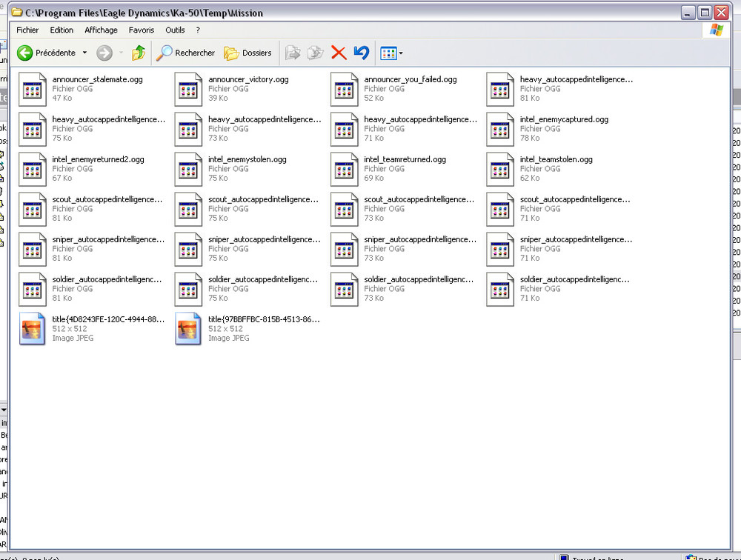Open the Edition menu
This screenshot has width=741, height=560.
click(62, 30)
